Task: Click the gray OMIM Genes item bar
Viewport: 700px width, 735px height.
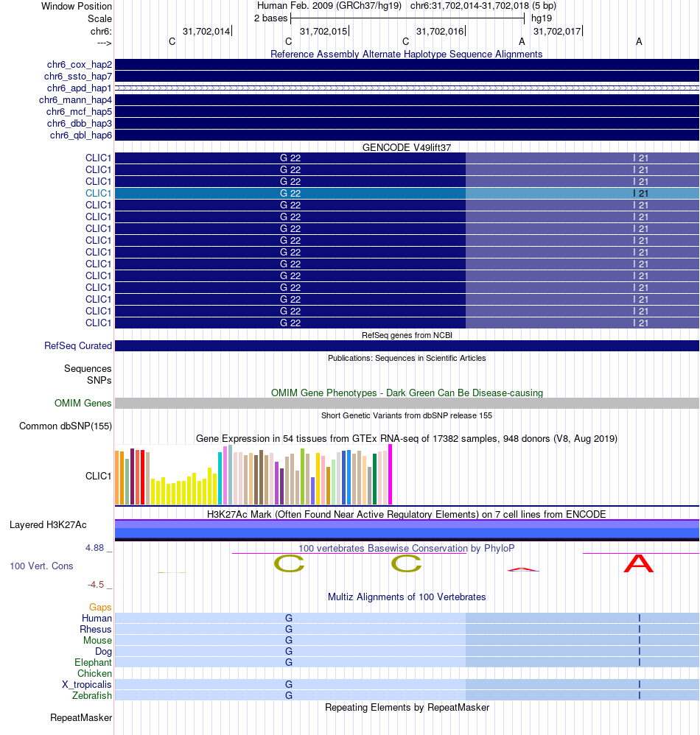Action: click(x=407, y=403)
